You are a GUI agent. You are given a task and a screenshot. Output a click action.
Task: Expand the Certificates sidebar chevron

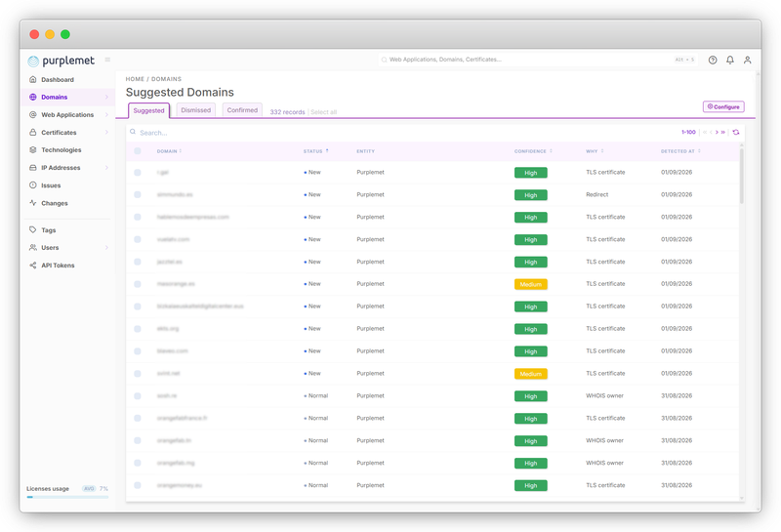(x=106, y=133)
